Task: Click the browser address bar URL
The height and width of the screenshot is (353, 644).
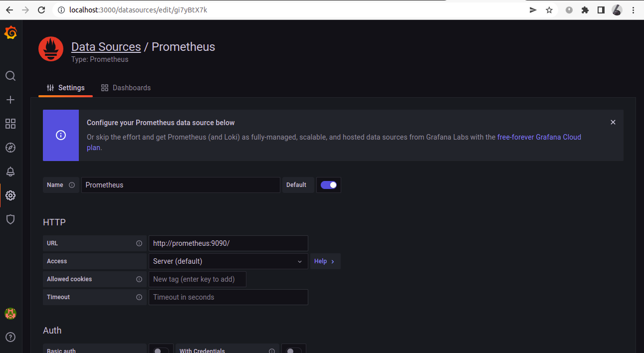Action: (139, 10)
